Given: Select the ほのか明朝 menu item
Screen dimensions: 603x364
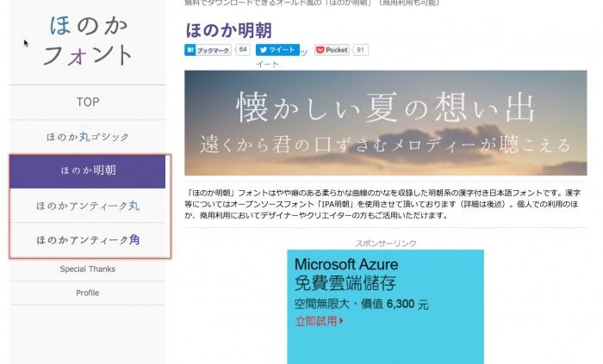Looking at the screenshot, I should 88,171.
